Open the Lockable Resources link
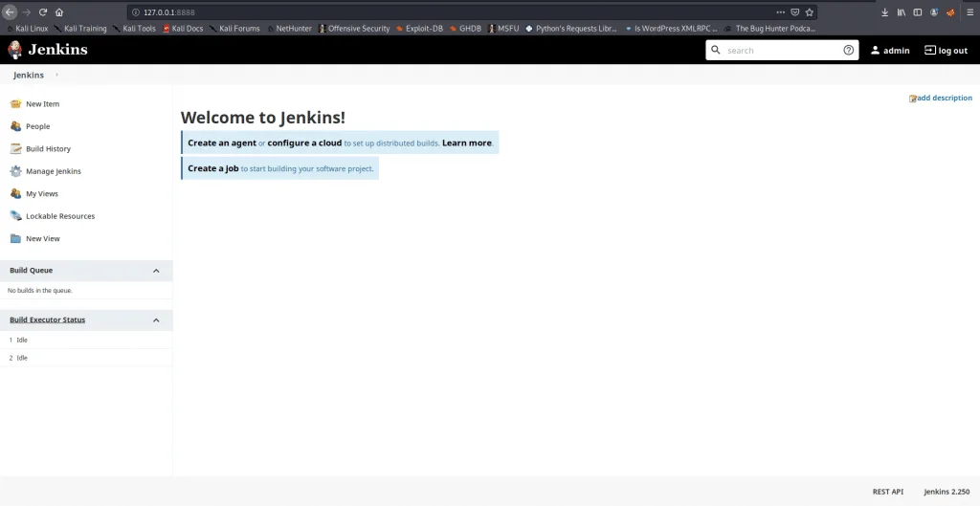980x506 pixels. (x=60, y=216)
